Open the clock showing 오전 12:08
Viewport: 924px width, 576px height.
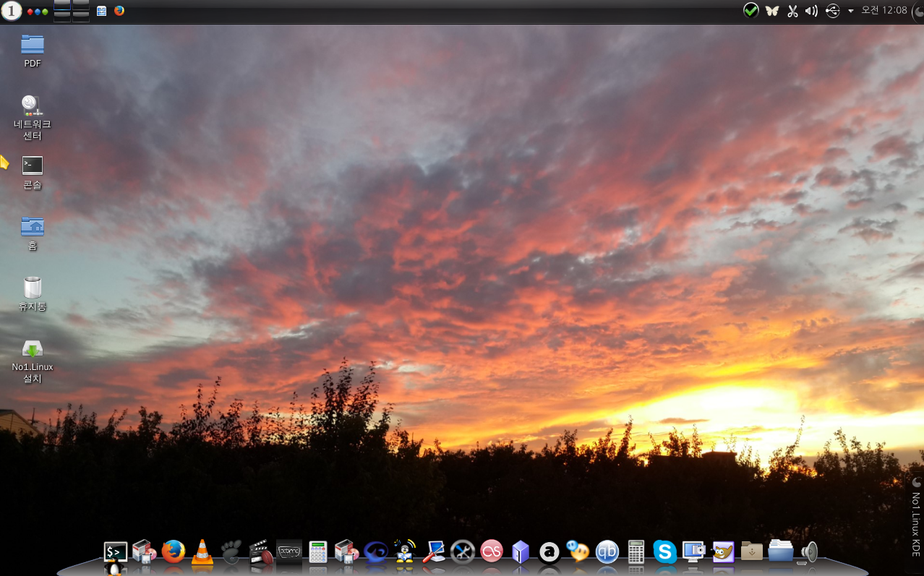[x=884, y=11]
